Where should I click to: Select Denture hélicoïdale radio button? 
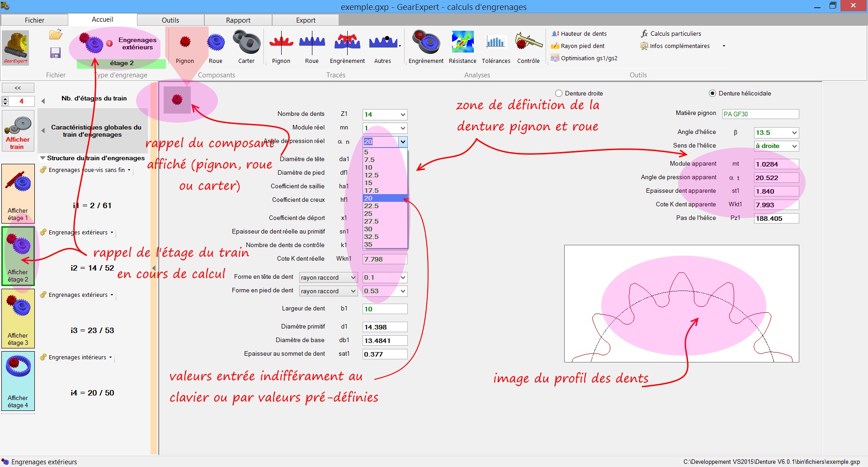click(712, 93)
